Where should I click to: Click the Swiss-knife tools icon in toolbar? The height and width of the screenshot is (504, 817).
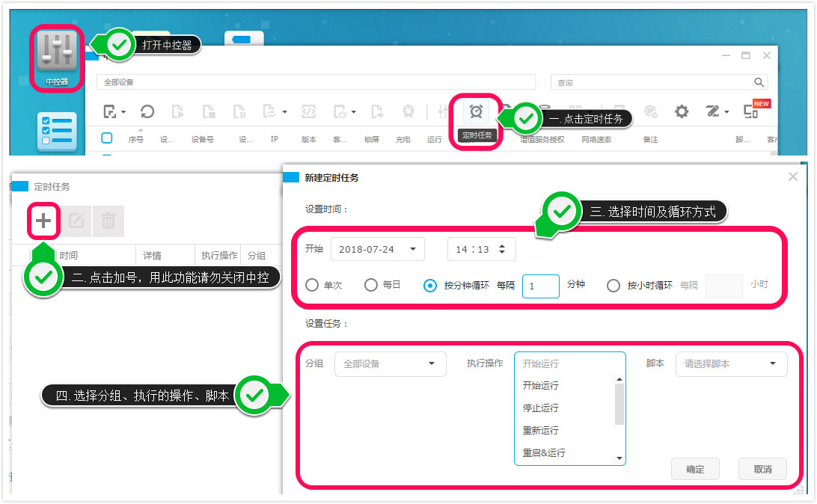click(x=712, y=111)
